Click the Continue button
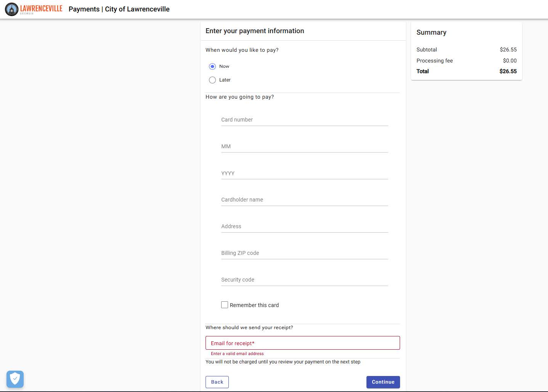 (383, 382)
